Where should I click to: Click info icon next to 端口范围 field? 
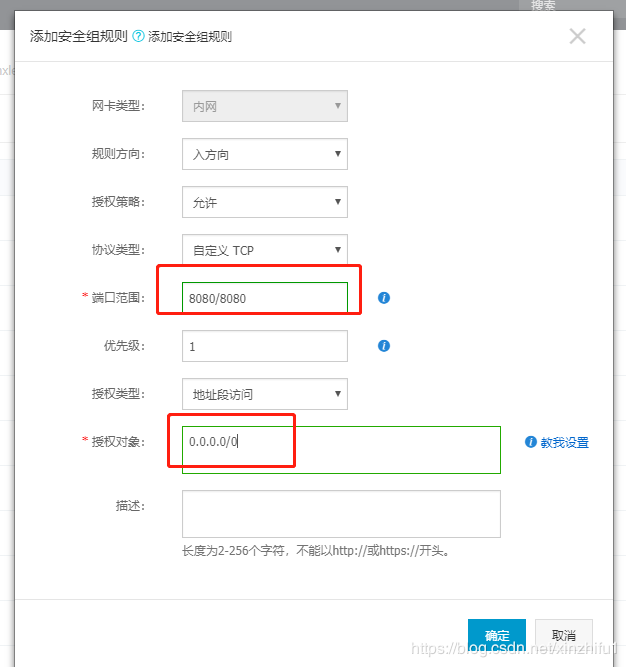point(384,298)
